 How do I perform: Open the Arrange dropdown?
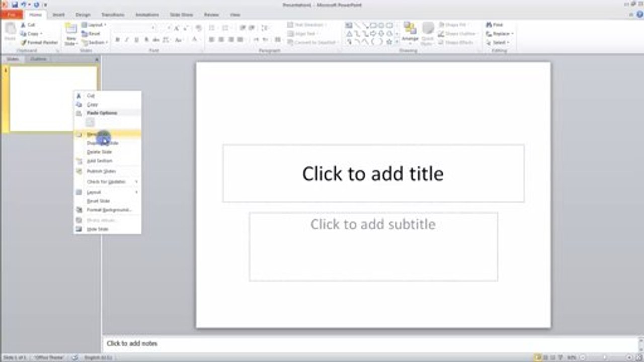tap(410, 34)
